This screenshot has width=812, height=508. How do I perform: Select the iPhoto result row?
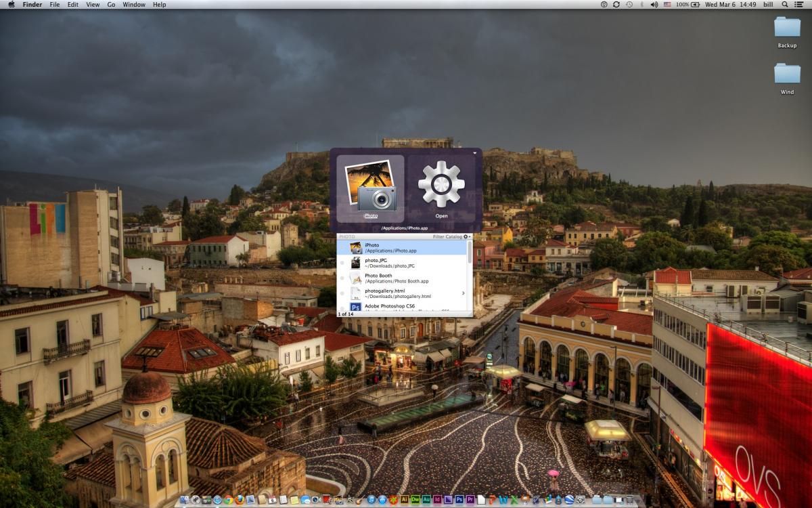tap(402, 248)
